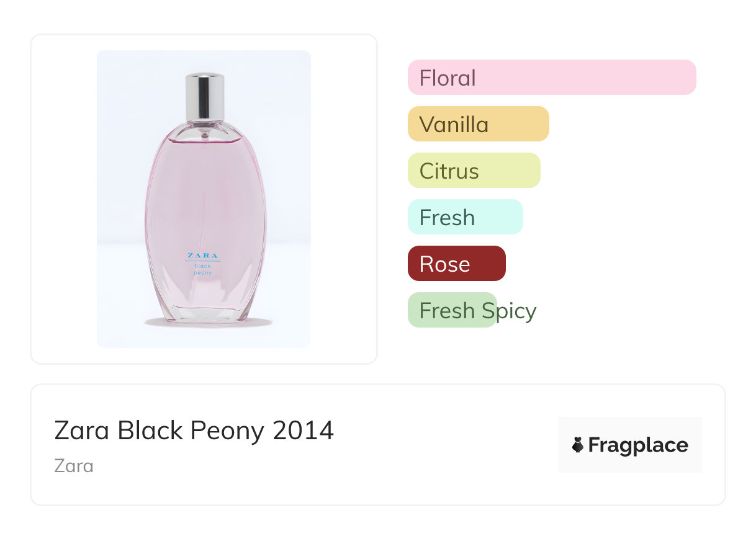
Task: Click the dark red Rose accord bar
Action: click(x=456, y=264)
